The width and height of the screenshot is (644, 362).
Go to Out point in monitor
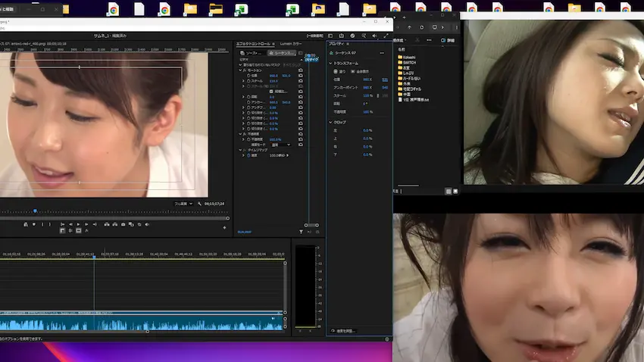[95, 224]
